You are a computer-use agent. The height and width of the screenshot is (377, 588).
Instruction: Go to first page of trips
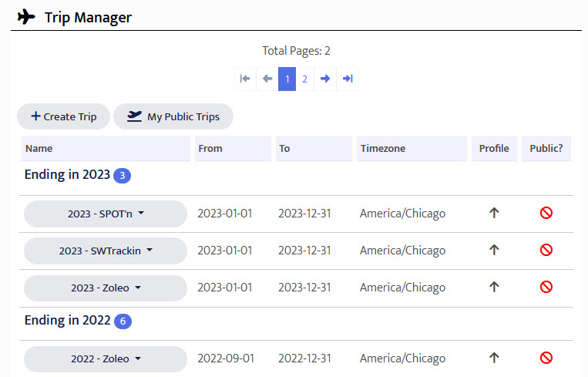[245, 79]
